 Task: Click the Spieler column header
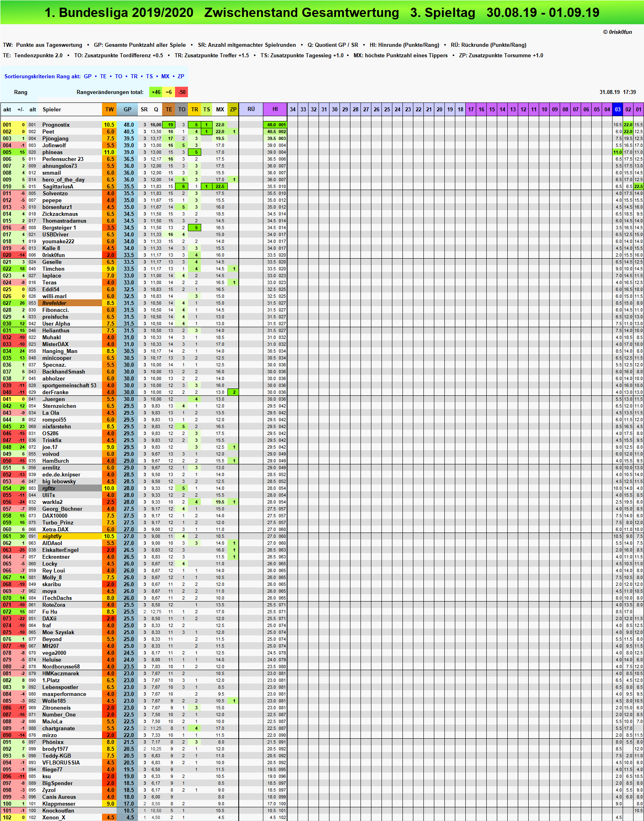(x=52, y=109)
